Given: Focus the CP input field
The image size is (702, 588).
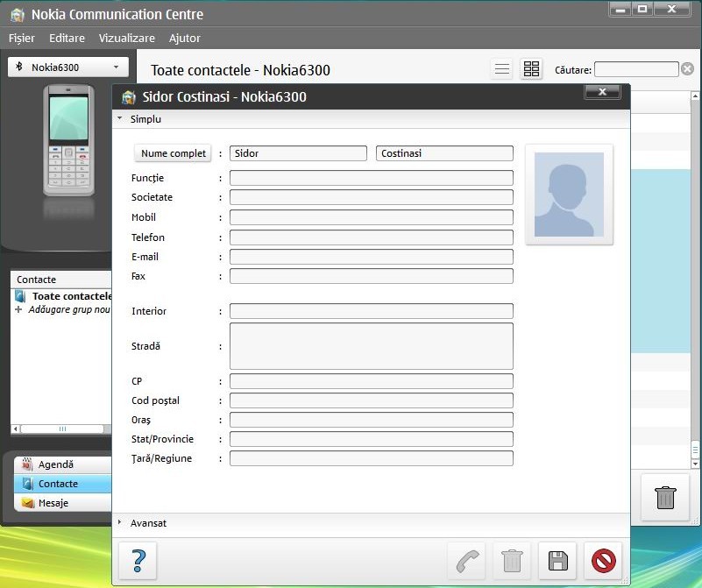Looking at the screenshot, I should (x=371, y=381).
